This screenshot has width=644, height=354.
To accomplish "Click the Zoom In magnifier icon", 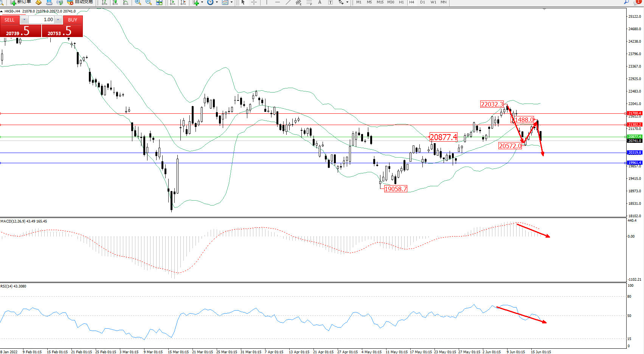I will 138,2.
